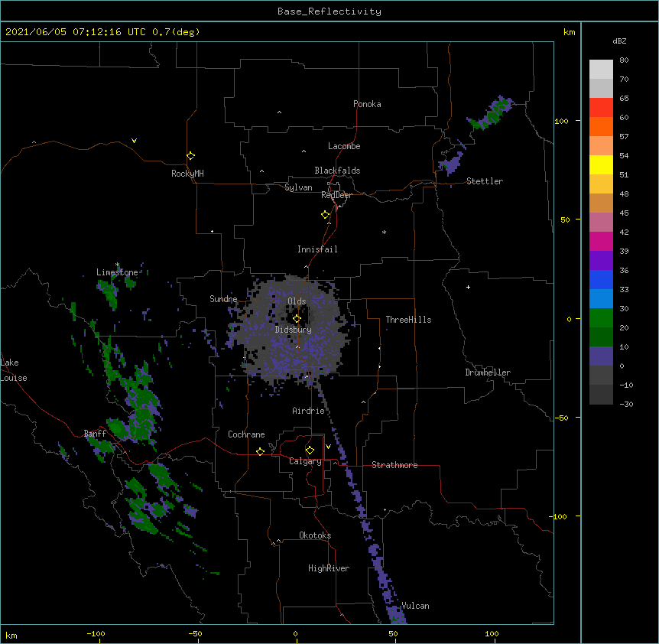Click the RedDeer city label
Image resolution: width=659 pixels, height=644 pixels.
336,195
